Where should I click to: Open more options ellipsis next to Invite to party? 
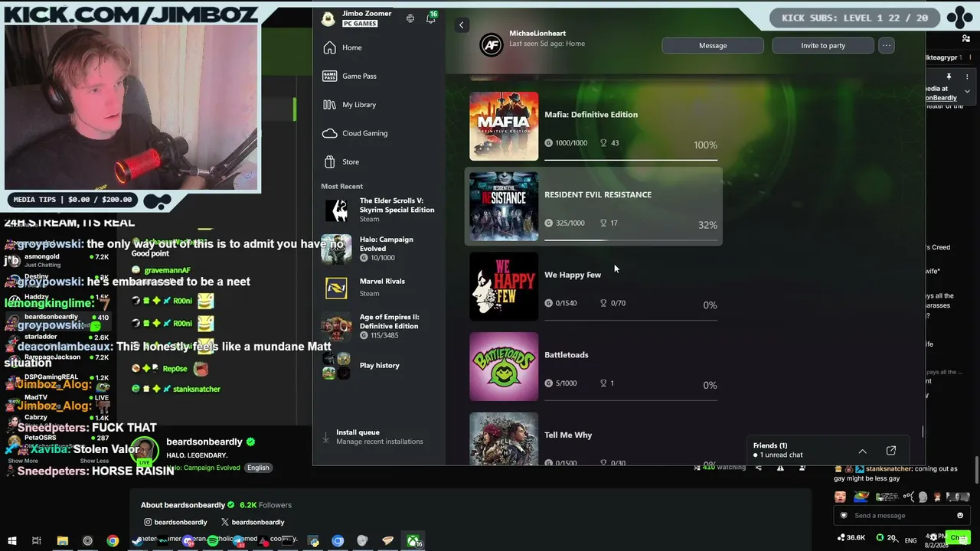[x=887, y=45]
